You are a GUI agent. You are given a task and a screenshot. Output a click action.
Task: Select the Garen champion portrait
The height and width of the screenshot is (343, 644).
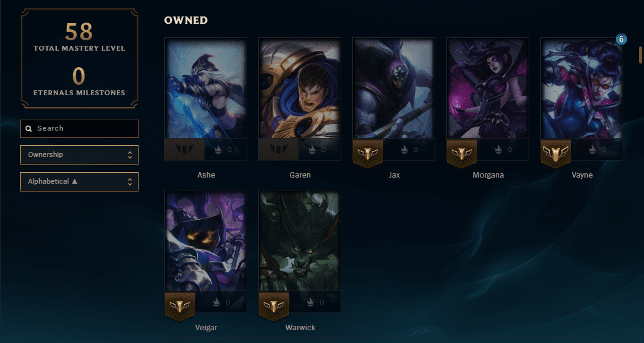pos(300,88)
